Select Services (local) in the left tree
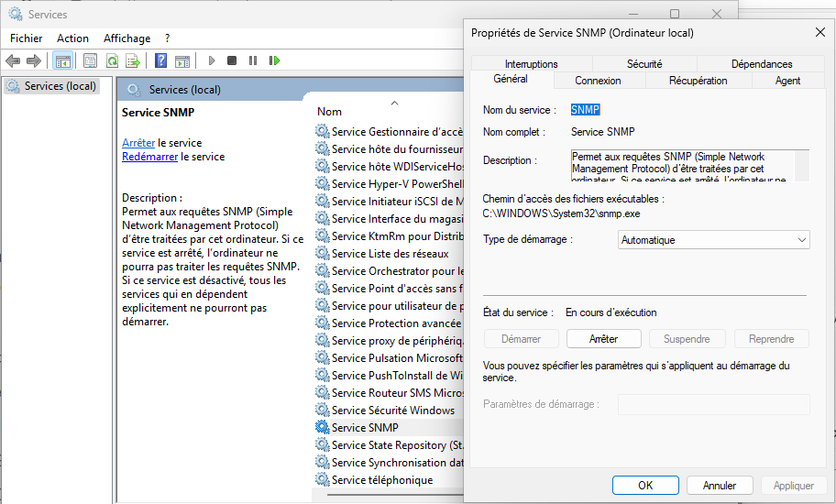 (60, 86)
